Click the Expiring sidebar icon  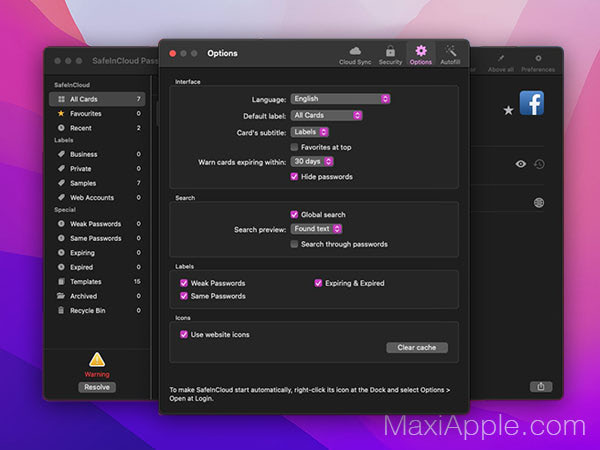click(x=61, y=253)
